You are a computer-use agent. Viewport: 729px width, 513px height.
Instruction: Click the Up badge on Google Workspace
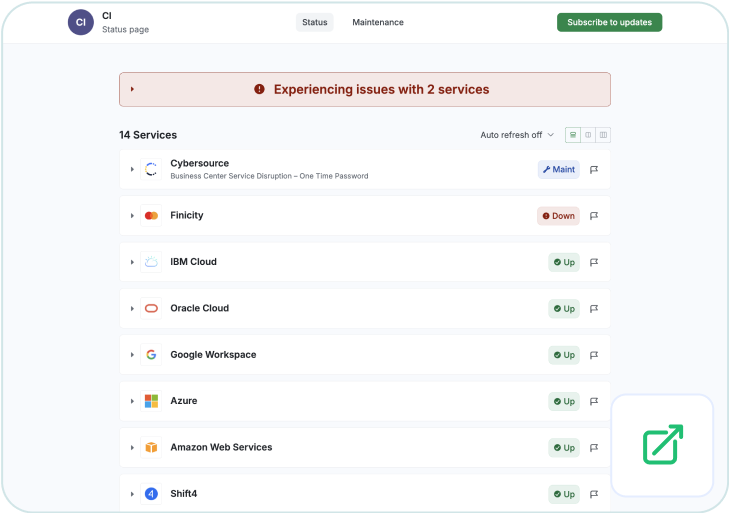click(564, 355)
